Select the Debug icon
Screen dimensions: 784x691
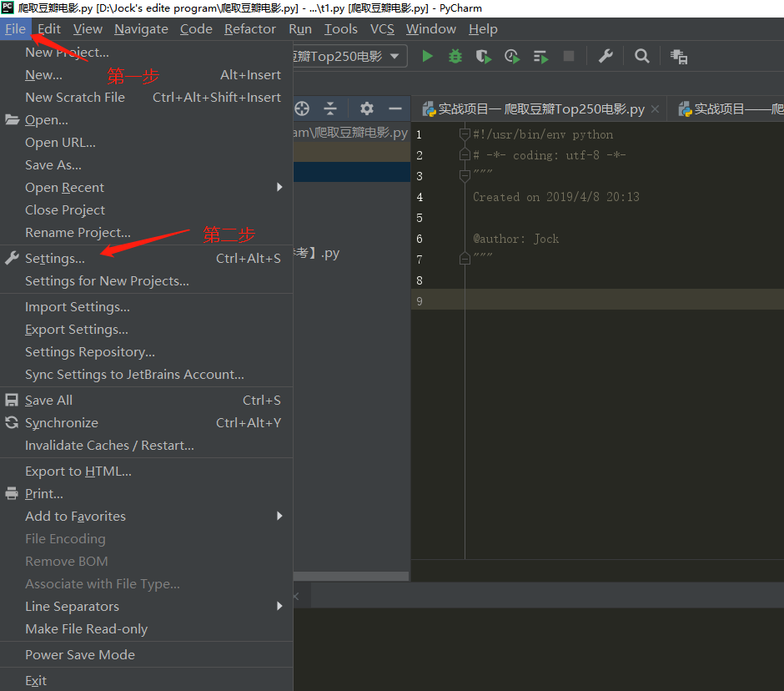click(x=454, y=57)
